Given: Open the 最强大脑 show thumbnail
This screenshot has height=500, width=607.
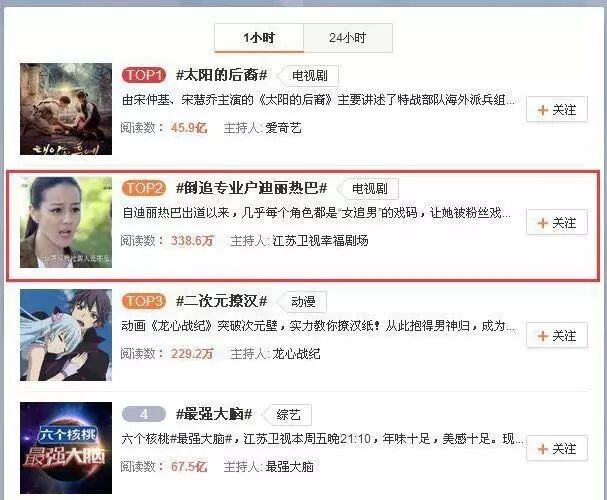Looking at the screenshot, I should pyautogui.click(x=66, y=448).
